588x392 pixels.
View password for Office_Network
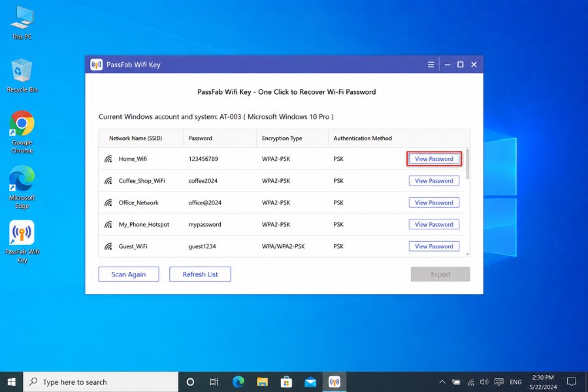tap(434, 203)
